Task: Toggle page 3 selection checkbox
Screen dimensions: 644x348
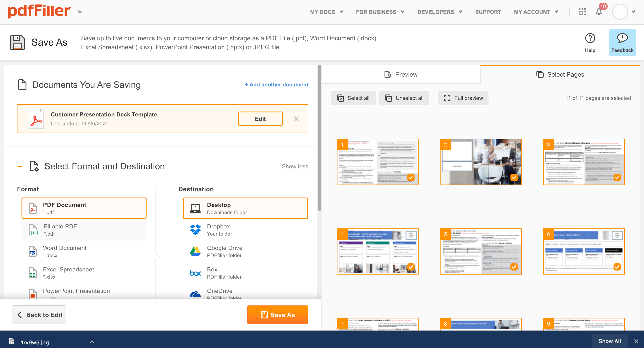Action: pyautogui.click(x=617, y=177)
